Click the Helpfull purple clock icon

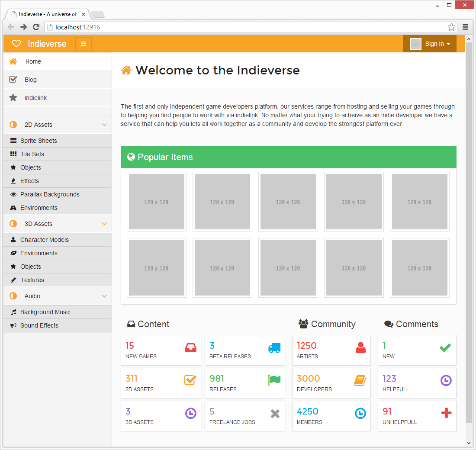[x=446, y=380]
